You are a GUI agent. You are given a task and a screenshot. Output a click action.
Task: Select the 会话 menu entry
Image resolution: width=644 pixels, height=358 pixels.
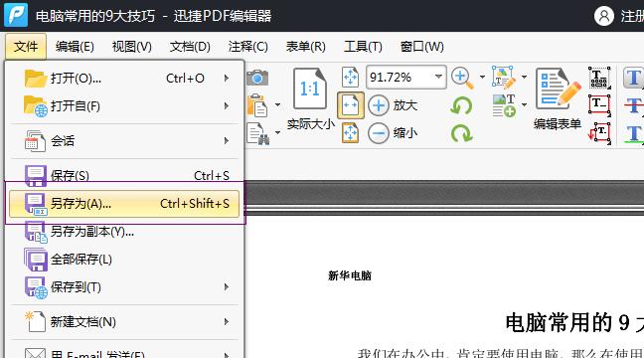coord(124,141)
